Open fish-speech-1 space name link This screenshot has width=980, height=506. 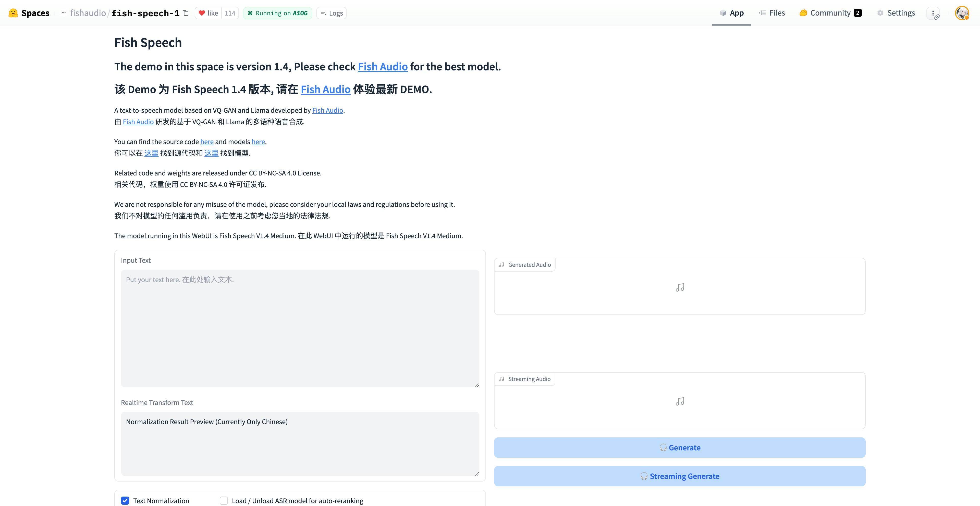click(x=145, y=13)
